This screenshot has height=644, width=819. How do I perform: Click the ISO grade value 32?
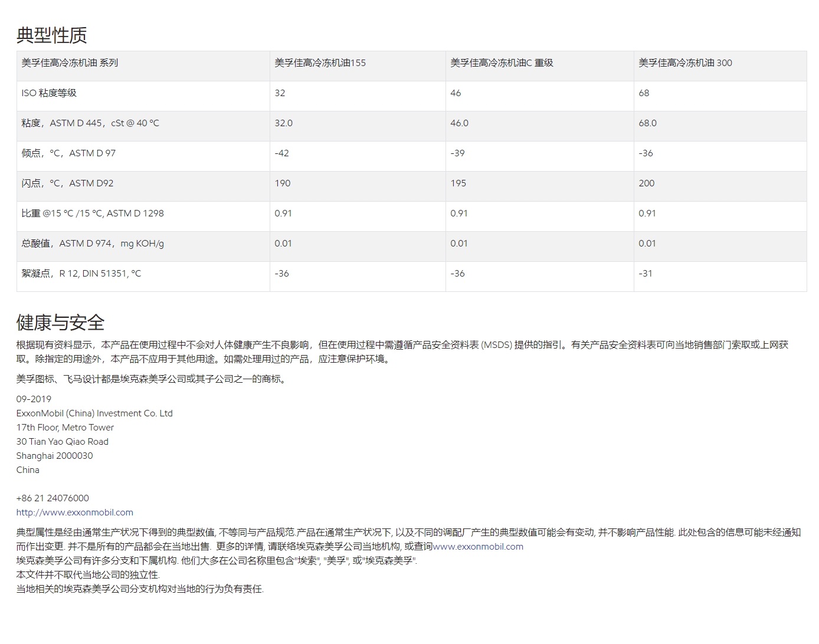point(280,93)
